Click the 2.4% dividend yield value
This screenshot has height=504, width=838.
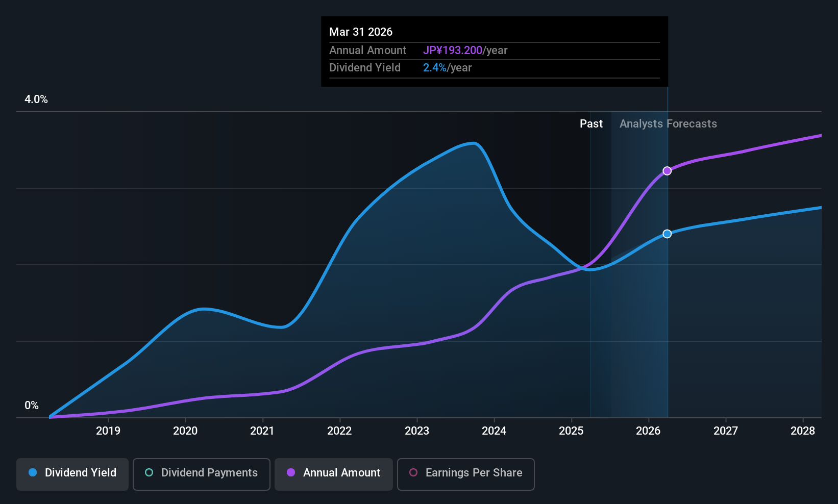pyautogui.click(x=435, y=68)
